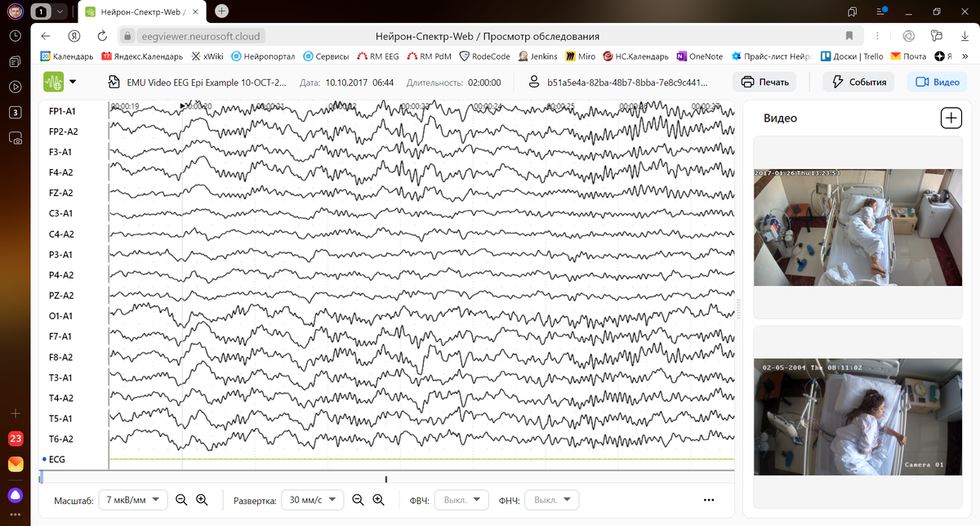Zoom out amplitude with magnifier minus icon
Screen dimensions: 980x526
point(181,499)
